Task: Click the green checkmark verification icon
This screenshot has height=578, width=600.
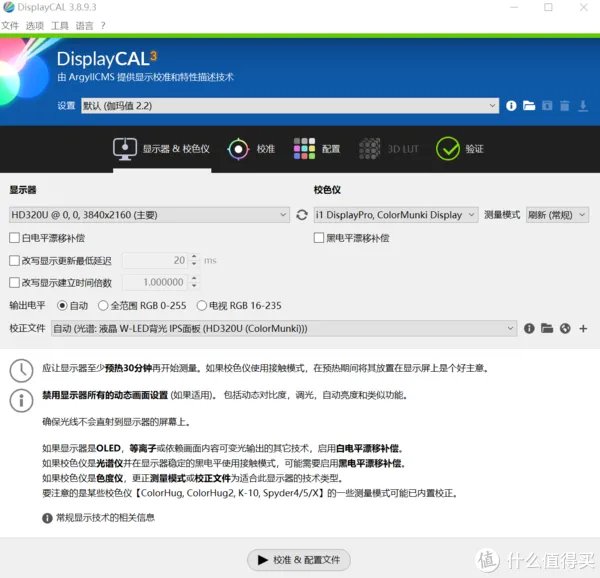Action: click(448, 149)
